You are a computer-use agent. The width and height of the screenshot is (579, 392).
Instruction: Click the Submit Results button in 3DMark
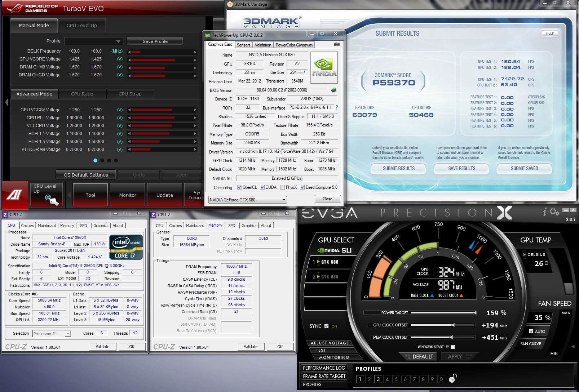[x=398, y=168]
